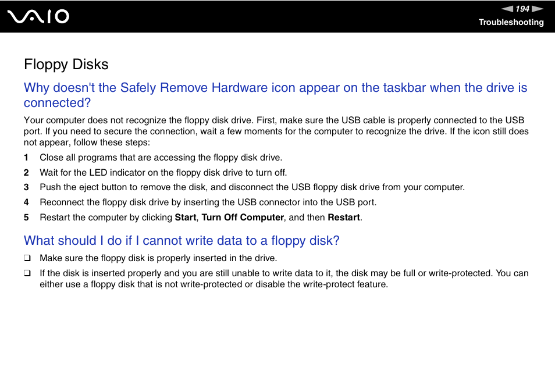Click the VAIO logo

pos(38,17)
